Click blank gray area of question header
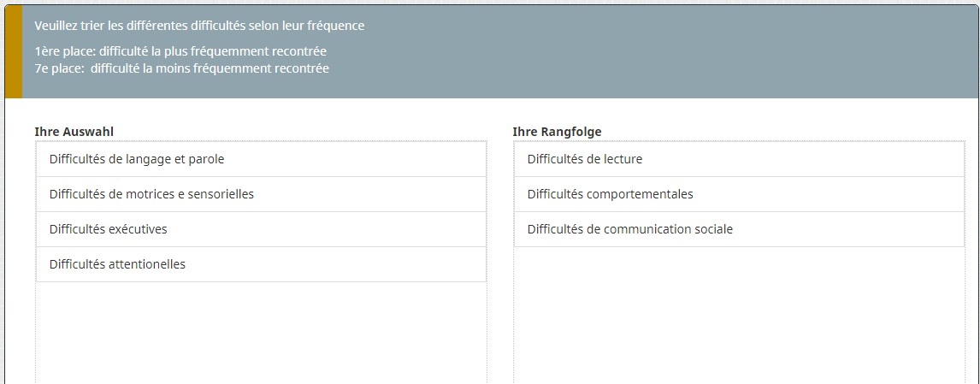This screenshot has height=384, width=980. click(x=667, y=51)
